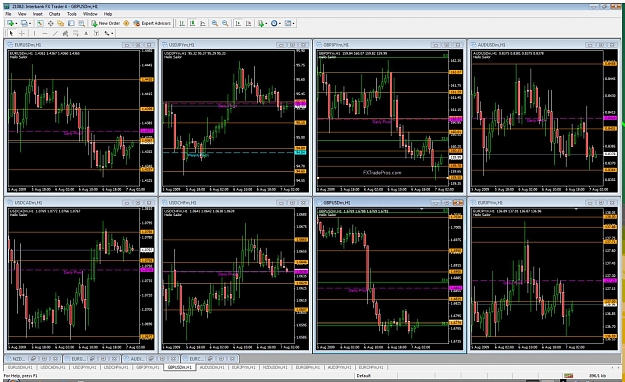
Task: Zoom out on the chart
Action: pyautogui.click(x=225, y=24)
